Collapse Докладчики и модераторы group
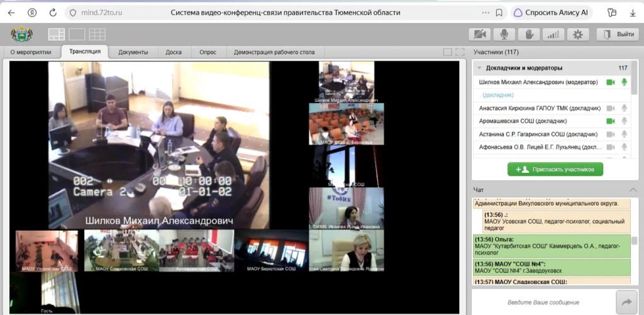Screen dimensions: 644x315 [479, 68]
